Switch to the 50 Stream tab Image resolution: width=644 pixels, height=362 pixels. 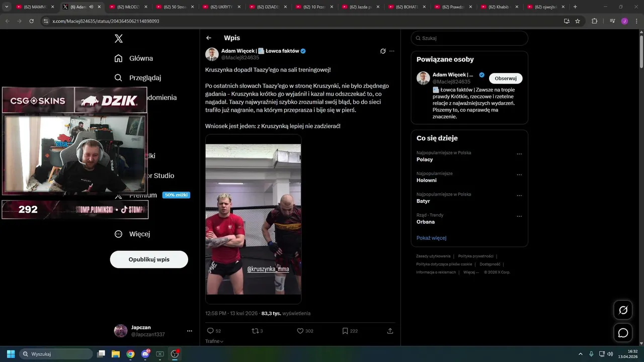pyautogui.click(x=175, y=7)
